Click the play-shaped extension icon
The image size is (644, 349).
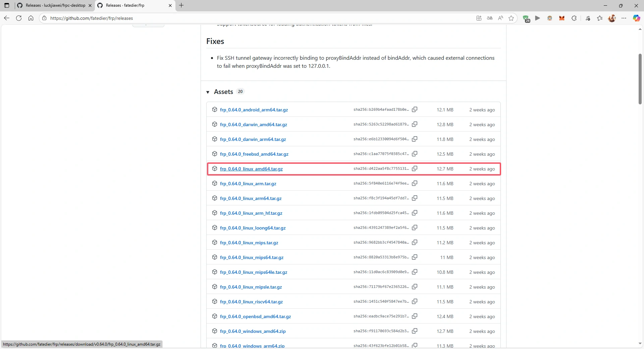[538, 18]
